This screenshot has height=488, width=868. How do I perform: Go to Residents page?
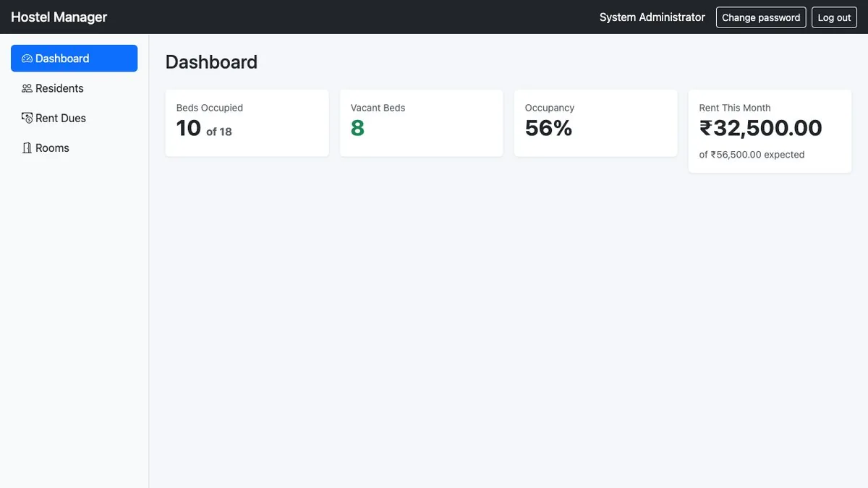coord(74,88)
